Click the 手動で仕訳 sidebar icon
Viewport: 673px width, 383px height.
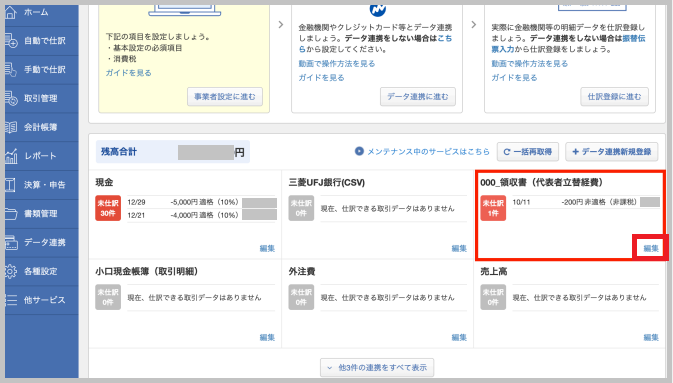click(11, 70)
